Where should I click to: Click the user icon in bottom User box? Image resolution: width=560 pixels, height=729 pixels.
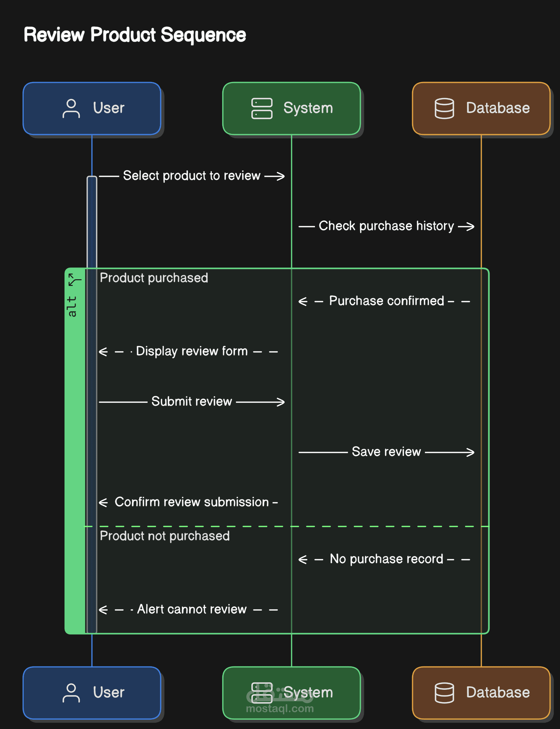pos(71,693)
